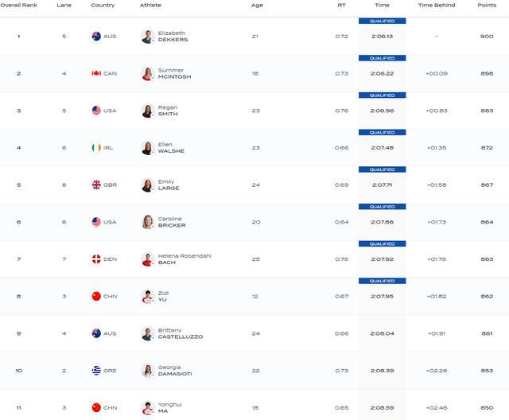
Task: Open Yonghui Ma's athlete photo
Action: [x=148, y=407]
